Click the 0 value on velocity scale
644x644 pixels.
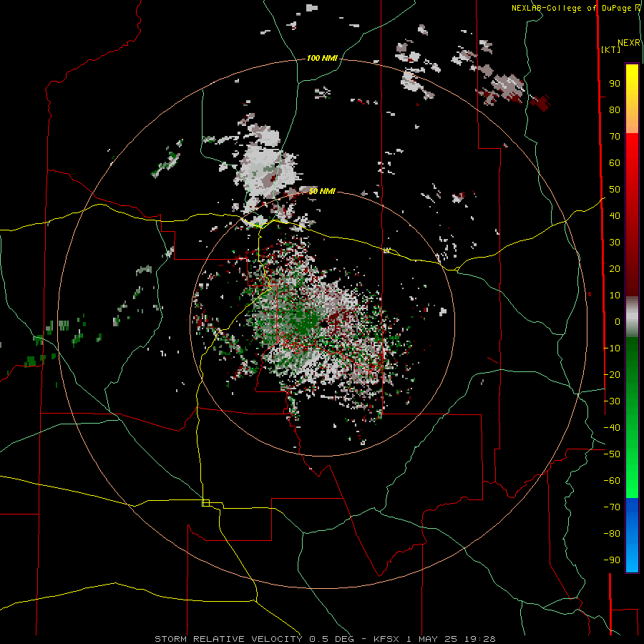pyautogui.click(x=618, y=322)
